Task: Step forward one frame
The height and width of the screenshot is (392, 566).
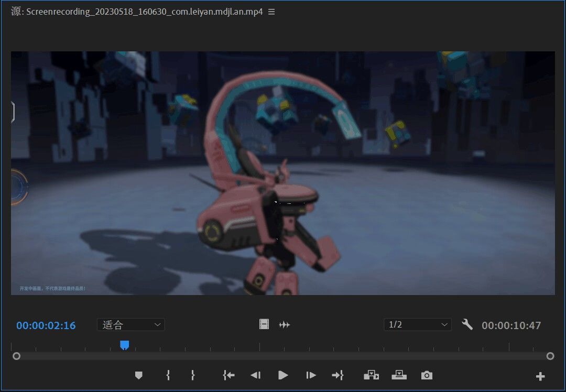Action: pyautogui.click(x=311, y=375)
